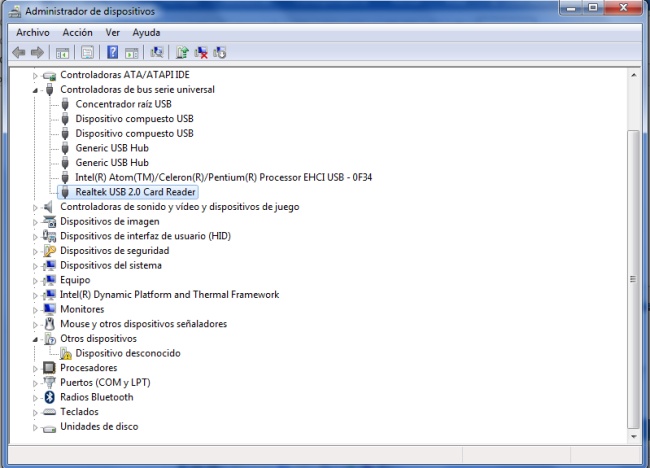Click the Disable device toolbar icon
The width and height of the screenshot is (650, 468).
pos(220,52)
